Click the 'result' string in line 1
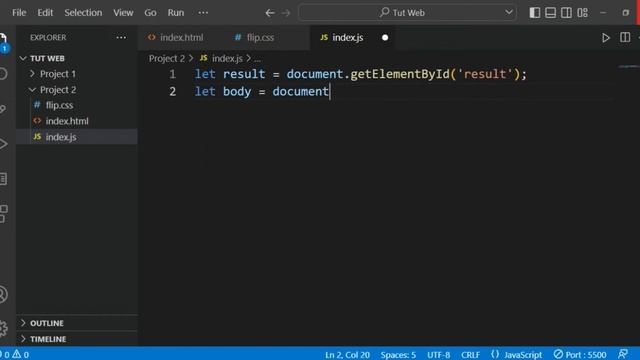The width and height of the screenshot is (640, 360). (485, 74)
